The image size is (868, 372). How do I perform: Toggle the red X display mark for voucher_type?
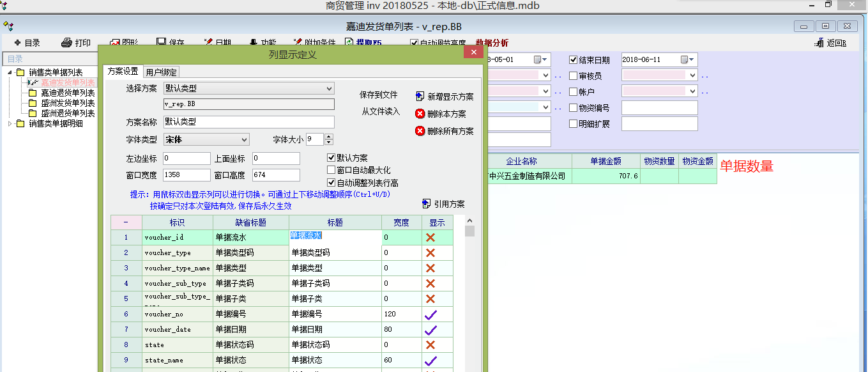tap(430, 252)
